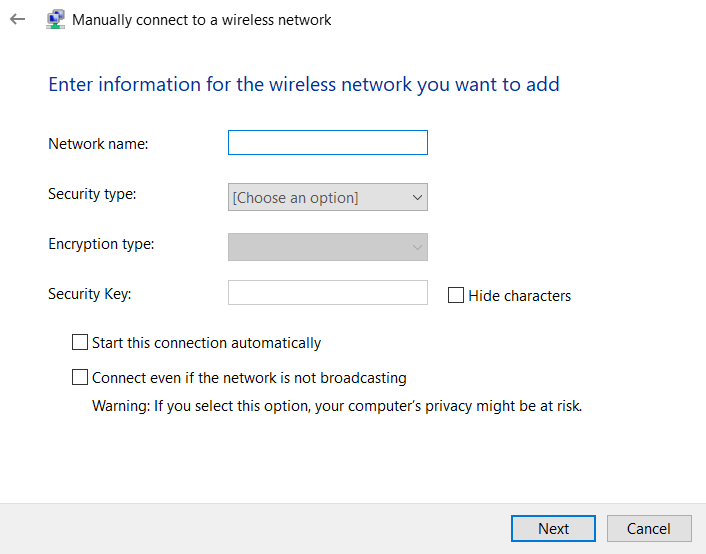The height and width of the screenshot is (554, 706).
Task: Click the Start this connection automatically label
Action: [x=207, y=343]
